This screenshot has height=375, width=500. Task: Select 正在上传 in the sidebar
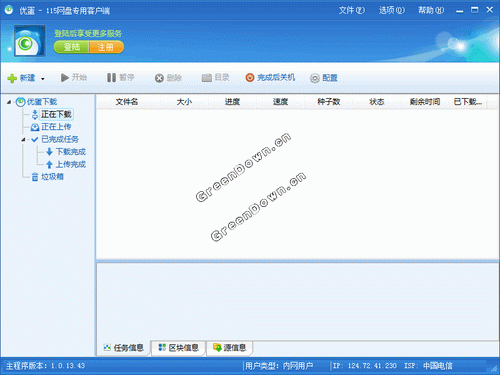[56, 127]
